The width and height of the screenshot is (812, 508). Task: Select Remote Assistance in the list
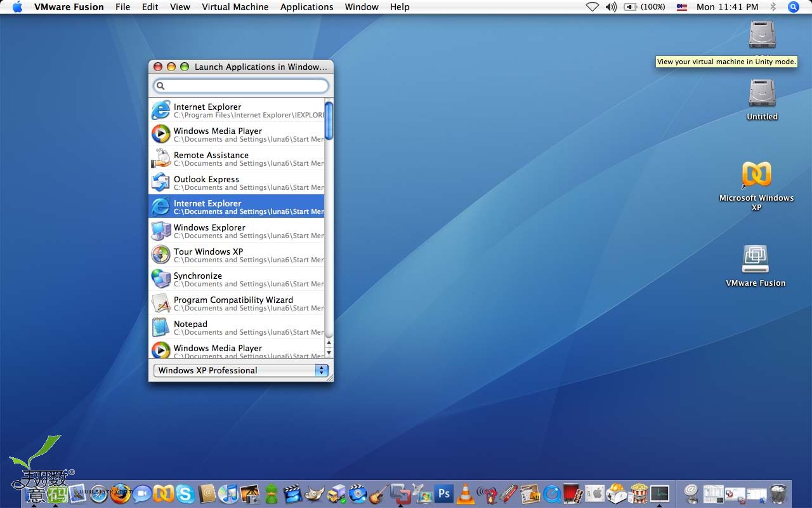pos(237,158)
